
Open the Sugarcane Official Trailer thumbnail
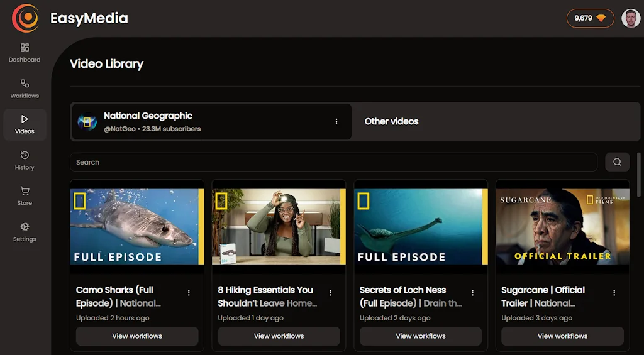(562, 227)
